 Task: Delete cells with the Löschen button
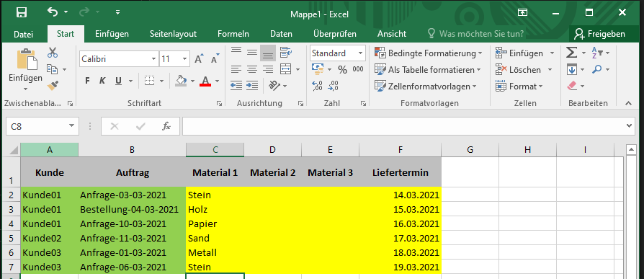pyautogui.click(x=519, y=70)
